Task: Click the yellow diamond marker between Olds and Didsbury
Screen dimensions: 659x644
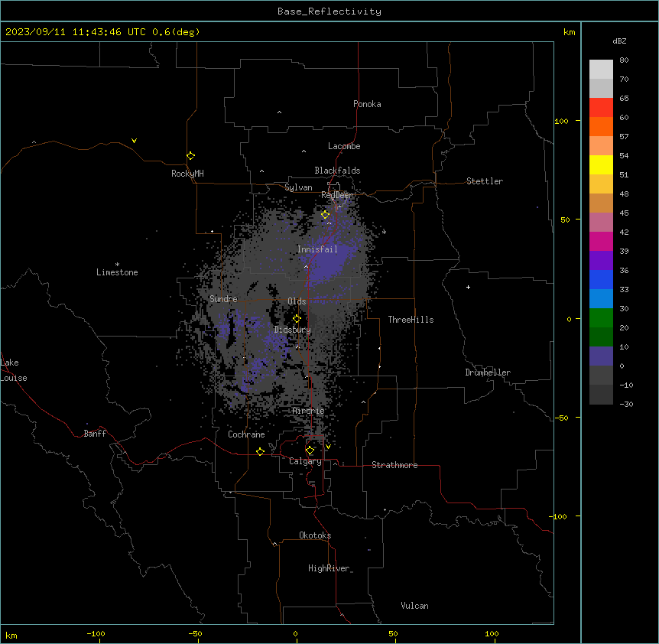Action: (x=297, y=319)
